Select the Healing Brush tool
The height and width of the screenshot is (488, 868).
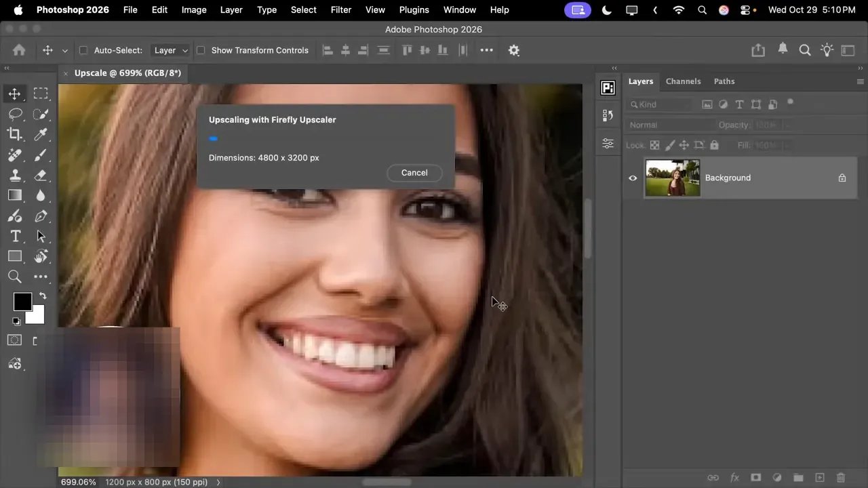tap(15, 155)
